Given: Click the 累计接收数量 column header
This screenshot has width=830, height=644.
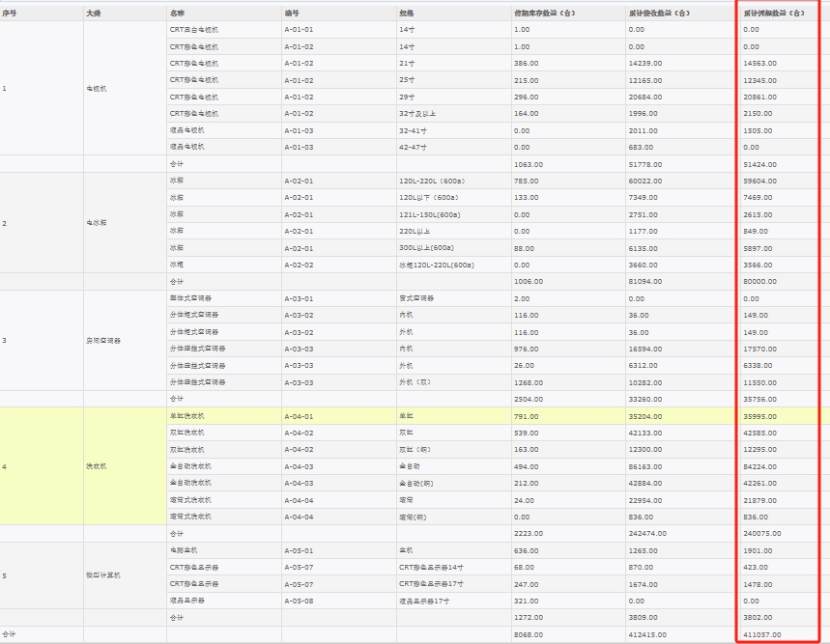Looking at the screenshot, I should 659,14.
